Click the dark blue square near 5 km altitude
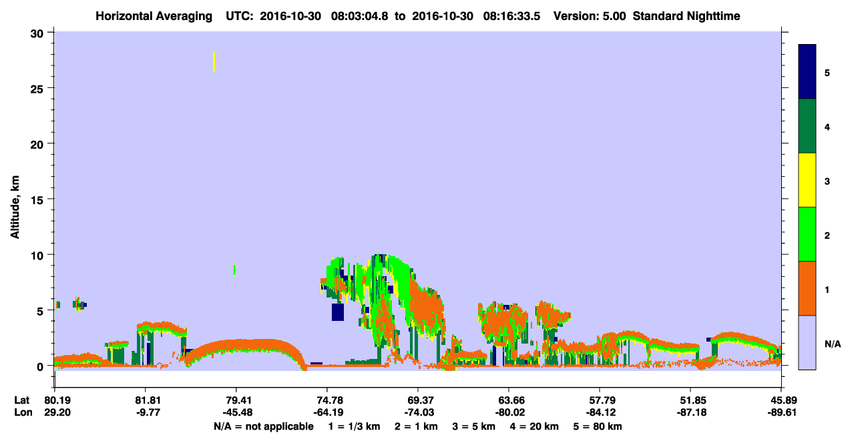Screen dimensions: 868x445 (x=338, y=312)
